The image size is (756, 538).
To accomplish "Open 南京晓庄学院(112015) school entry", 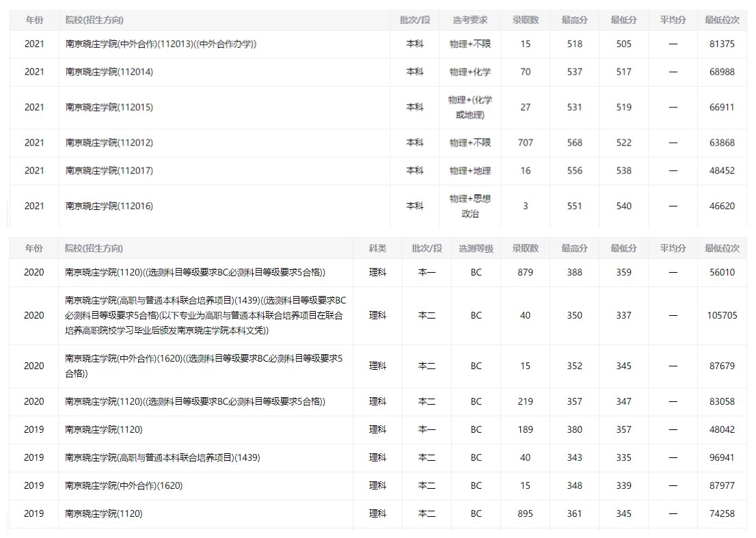I will (x=109, y=107).
